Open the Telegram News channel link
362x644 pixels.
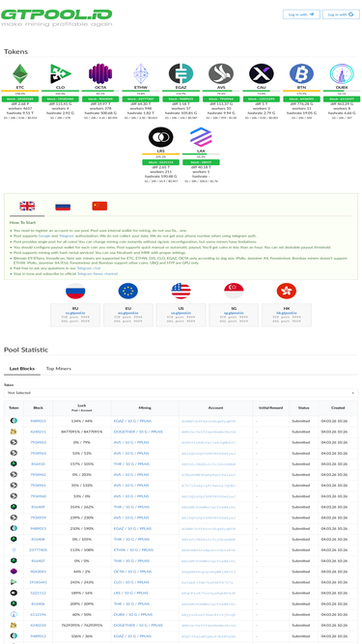click(x=97, y=273)
